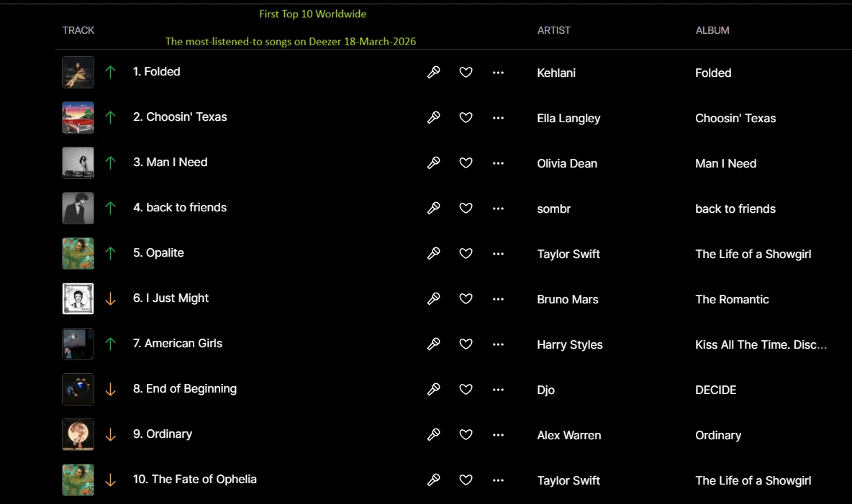This screenshot has width=852, height=504.
Task: Click lyrics icon for American Girls
Action: coord(433,344)
